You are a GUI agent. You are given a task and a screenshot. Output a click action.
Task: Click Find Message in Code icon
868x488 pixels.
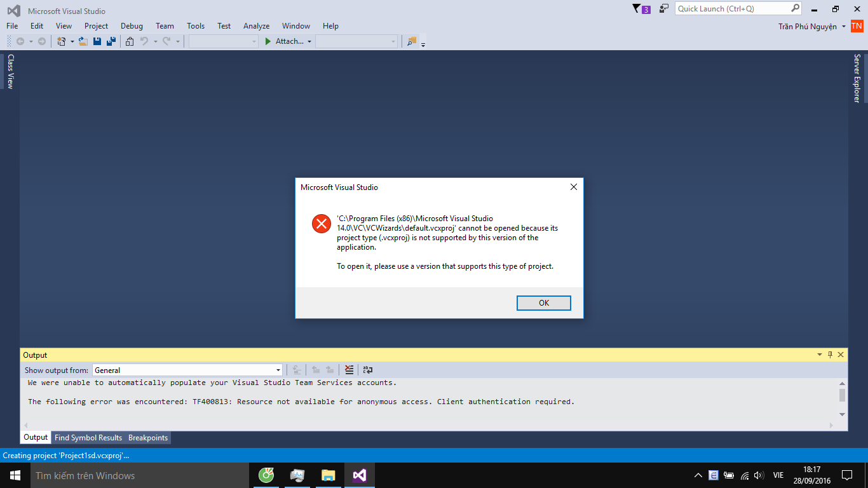coord(297,370)
